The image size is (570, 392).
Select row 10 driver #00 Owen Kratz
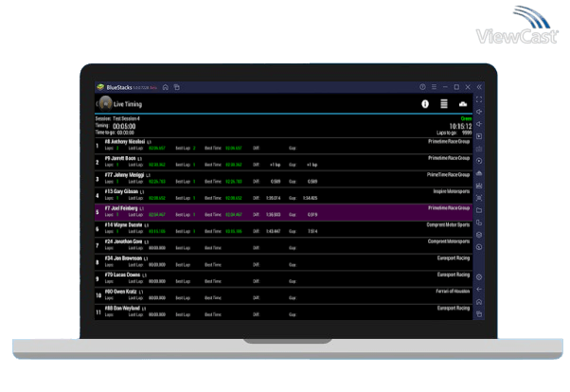pyautogui.click(x=283, y=295)
